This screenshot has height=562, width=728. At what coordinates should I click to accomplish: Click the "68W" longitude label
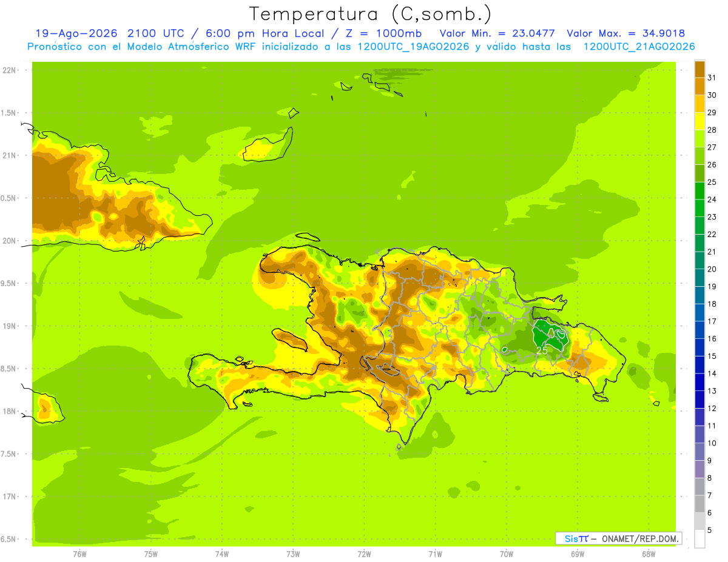coord(649,554)
